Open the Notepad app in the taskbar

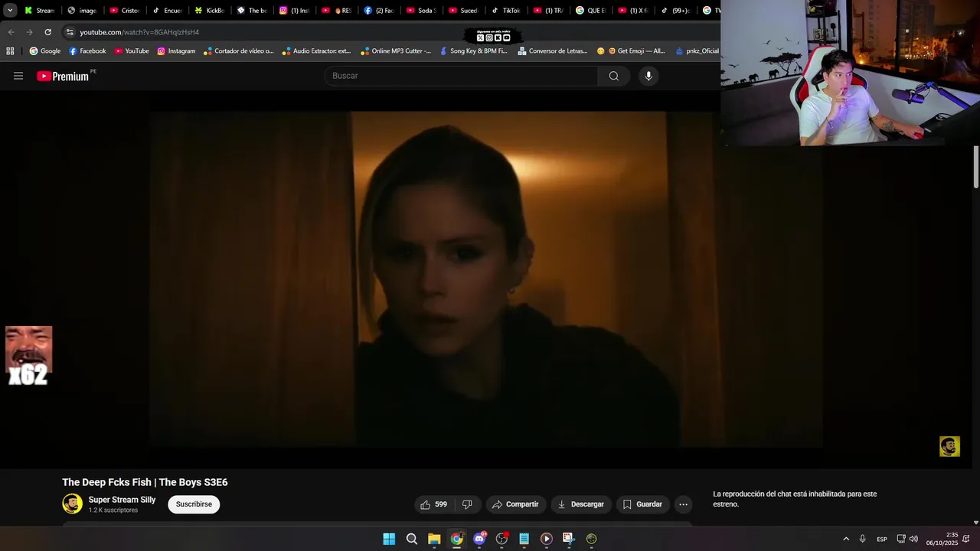coord(524,539)
